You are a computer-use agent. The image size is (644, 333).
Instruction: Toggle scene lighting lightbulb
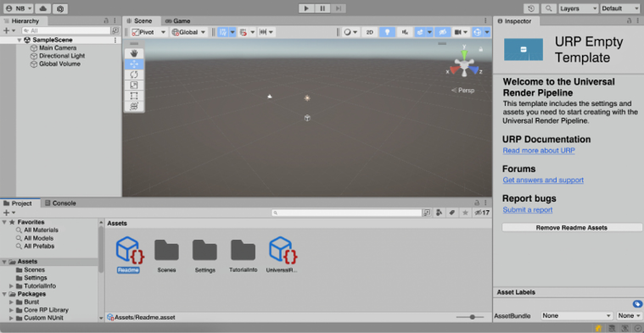click(387, 32)
